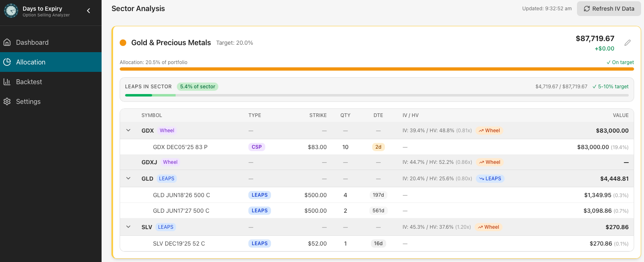Image resolution: width=644 pixels, height=262 pixels.
Task: Collapse the GDX position row
Action: (x=128, y=130)
